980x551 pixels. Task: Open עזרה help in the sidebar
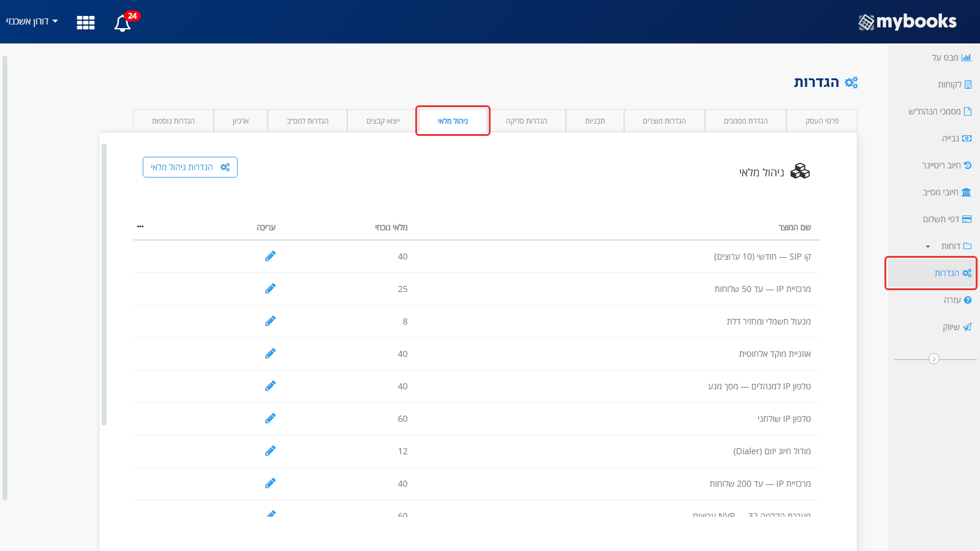957,300
